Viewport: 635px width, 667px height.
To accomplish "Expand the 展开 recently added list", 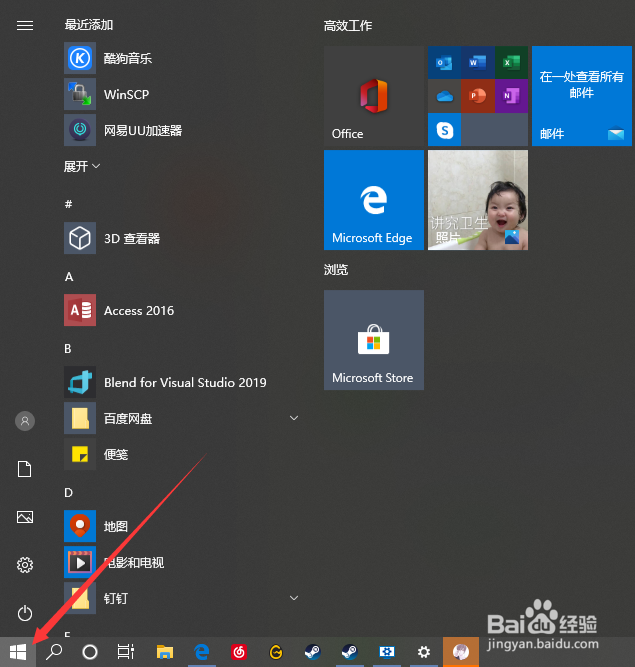I will [82, 166].
